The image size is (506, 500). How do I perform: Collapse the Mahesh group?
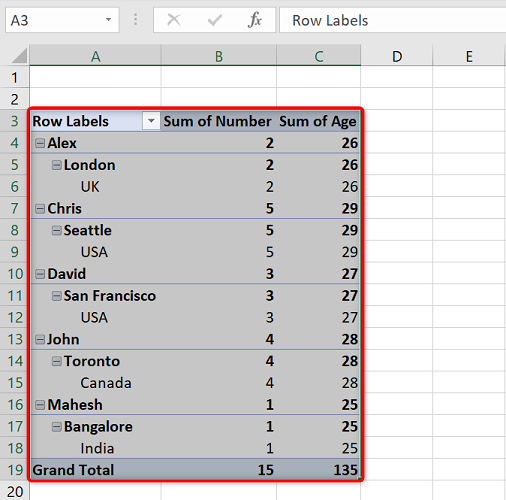[40, 405]
